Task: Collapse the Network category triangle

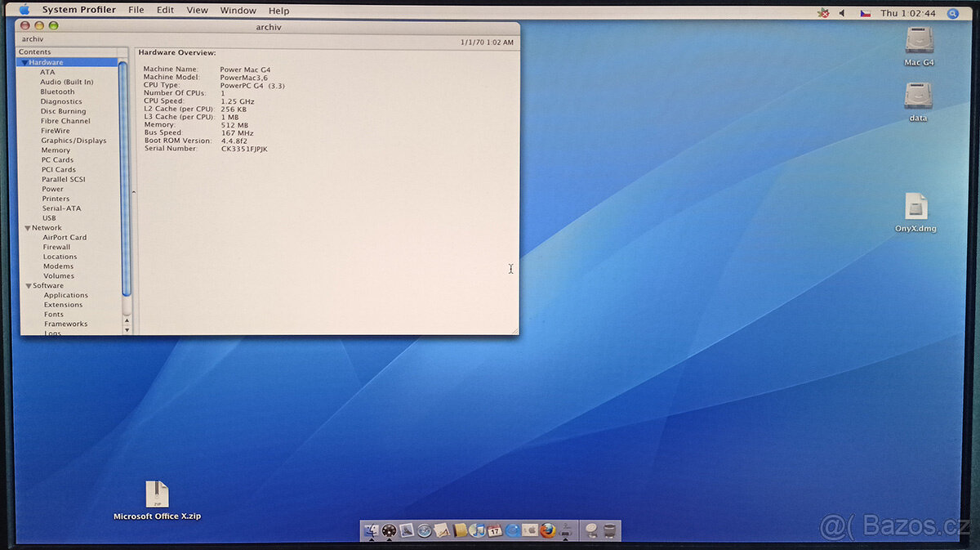Action: coord(28,228)
